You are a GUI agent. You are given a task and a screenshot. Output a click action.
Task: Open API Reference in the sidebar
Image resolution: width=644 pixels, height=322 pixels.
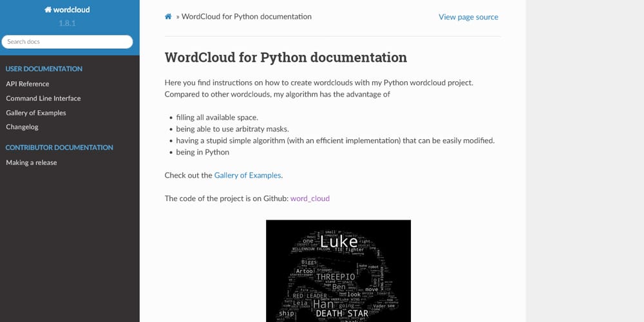(x=28, y=84)
